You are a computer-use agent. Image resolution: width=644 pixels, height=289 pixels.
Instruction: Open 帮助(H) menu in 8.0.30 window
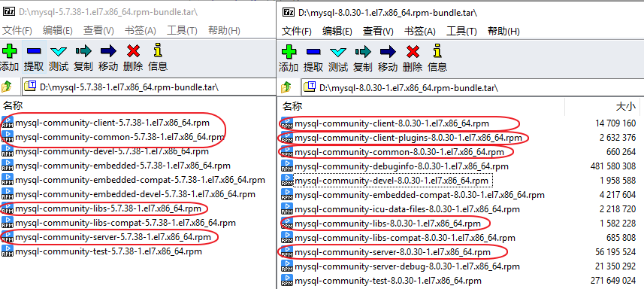click(503, 32)
